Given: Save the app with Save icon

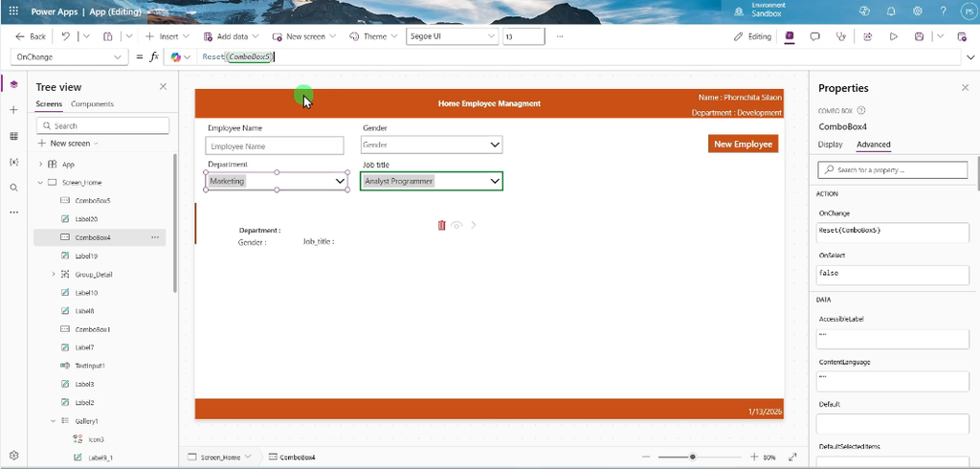Looking at the screenshot, I should click(919, 37).
